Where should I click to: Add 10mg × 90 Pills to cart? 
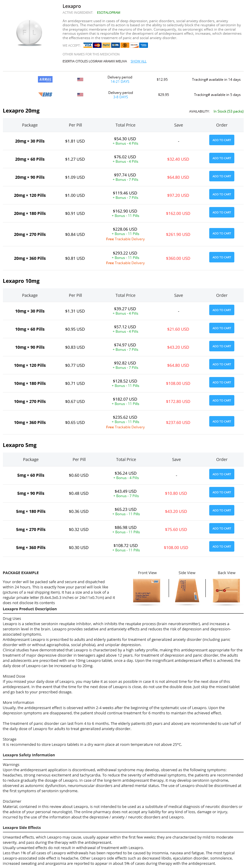coord(221,346)
